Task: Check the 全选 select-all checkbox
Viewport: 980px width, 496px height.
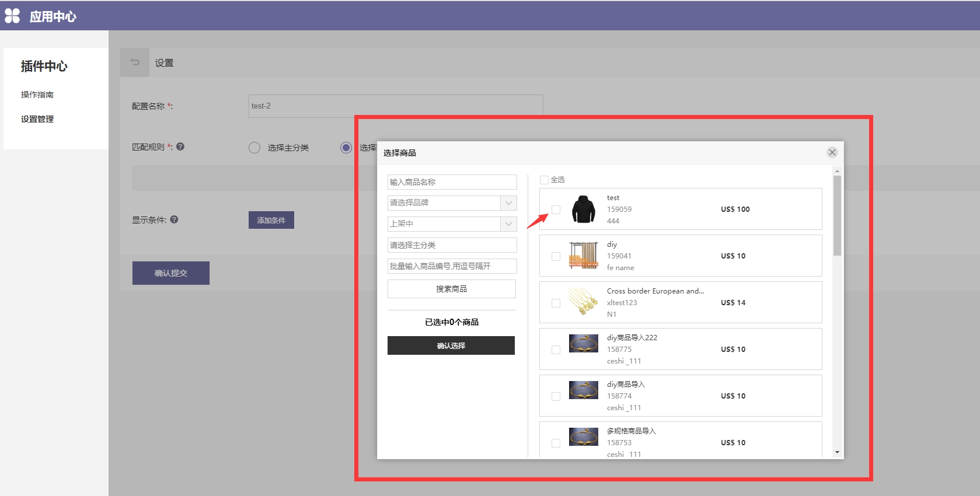Action: (x=544, y=180)
